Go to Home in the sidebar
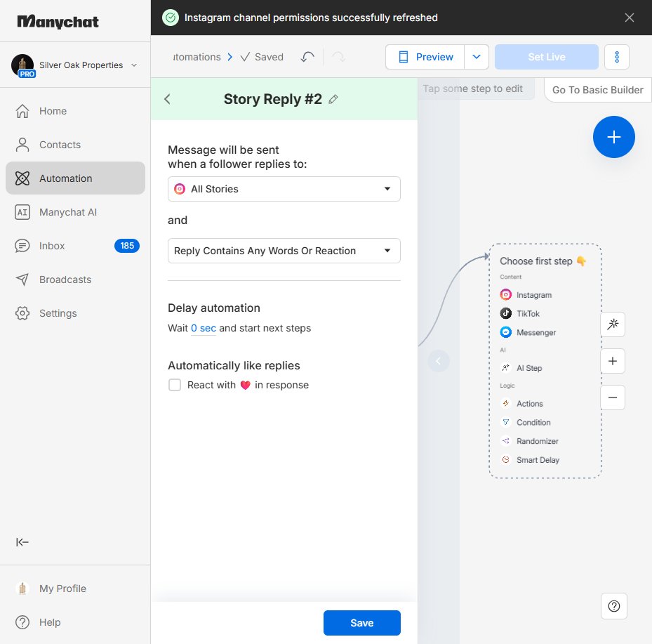Screen dimensions: 652x644 75,111
